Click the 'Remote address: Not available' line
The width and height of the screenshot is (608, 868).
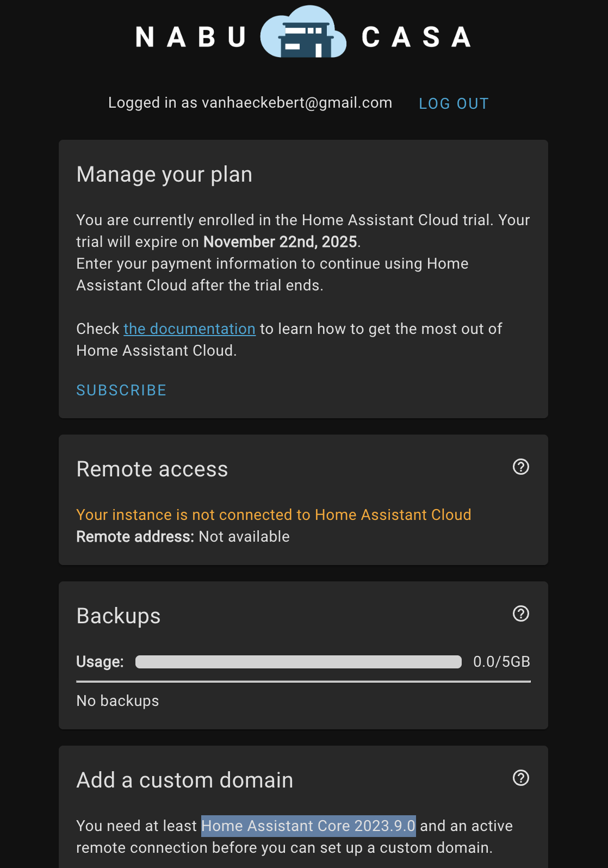coord(183,537)
